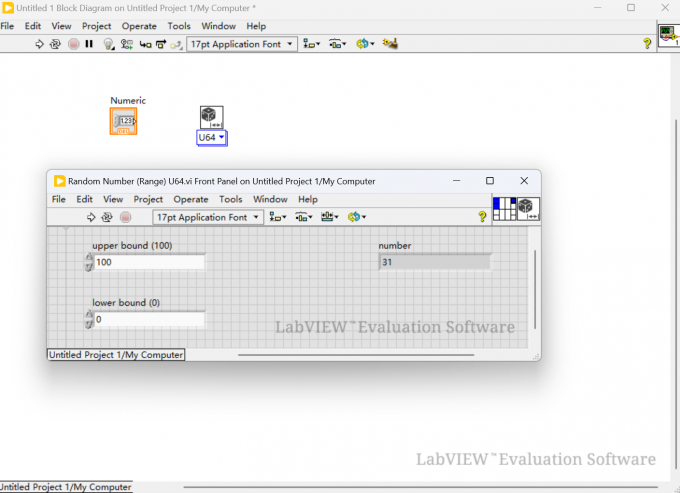
Task: Click the dice VI icon in front panel
Action: pyautogui.click(x=528, y=209)
